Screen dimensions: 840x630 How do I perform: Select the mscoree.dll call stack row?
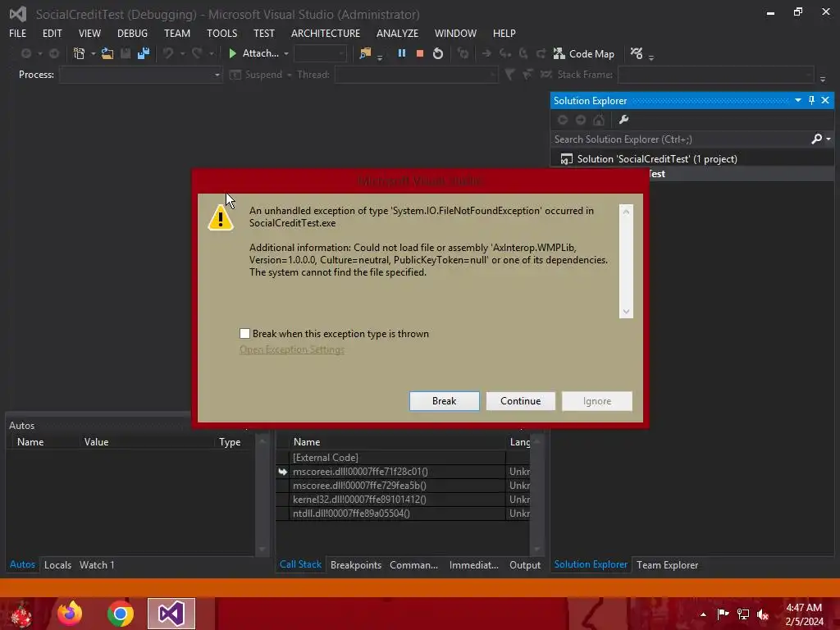[x=403, y=486]
